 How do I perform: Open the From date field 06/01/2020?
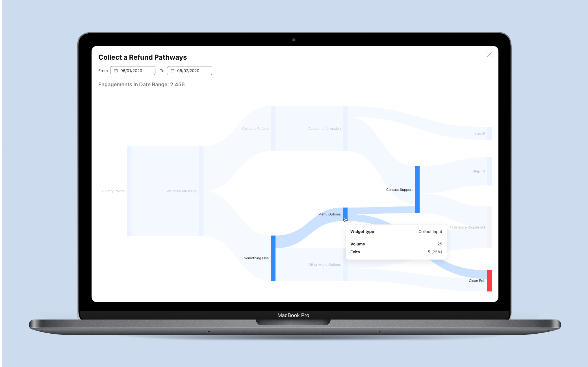point(133,71)
